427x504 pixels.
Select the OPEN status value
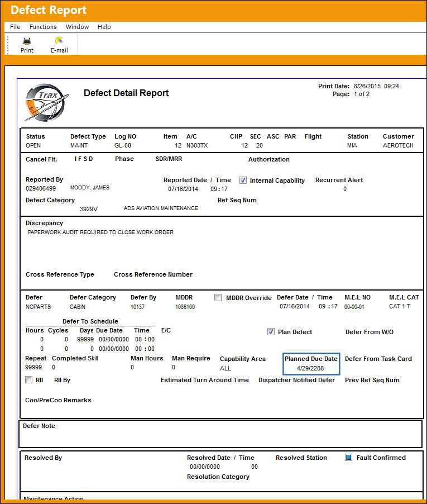(33, 146)
